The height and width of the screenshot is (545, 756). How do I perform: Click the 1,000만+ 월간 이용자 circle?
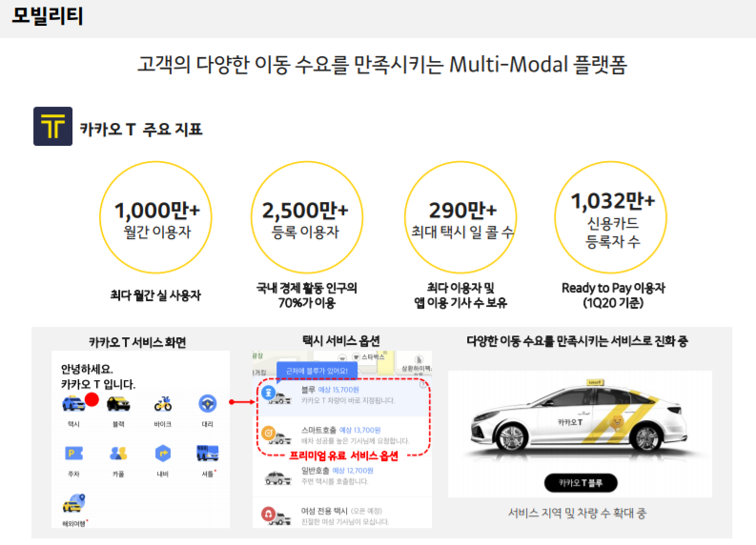[155, 217]
